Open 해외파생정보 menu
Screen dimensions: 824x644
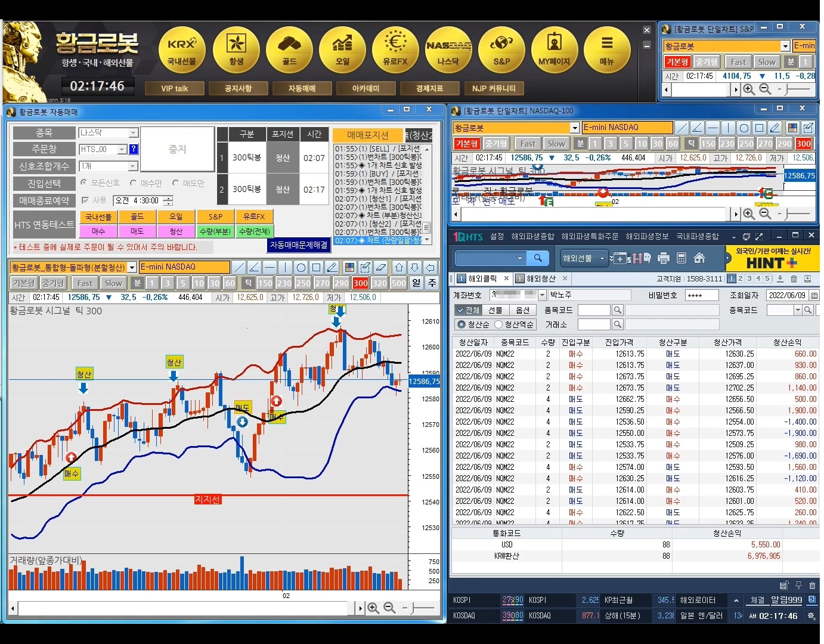(x=647, y=236)
